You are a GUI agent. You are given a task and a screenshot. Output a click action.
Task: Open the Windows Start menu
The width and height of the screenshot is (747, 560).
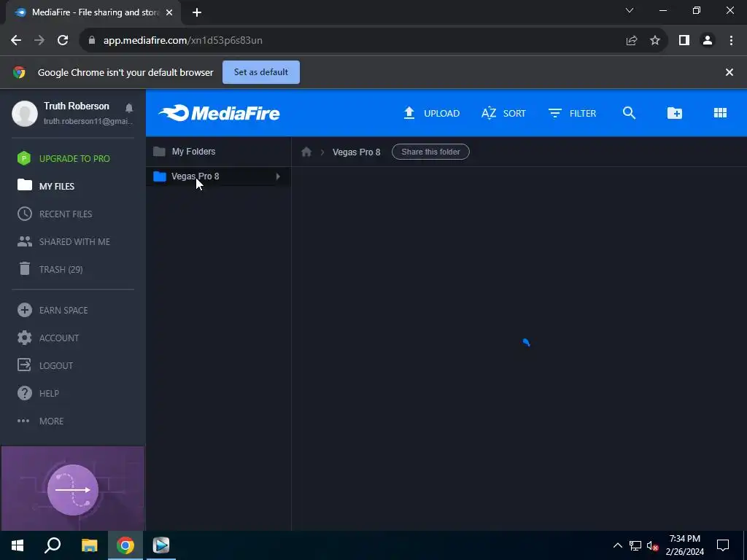[x=18, y=545]
